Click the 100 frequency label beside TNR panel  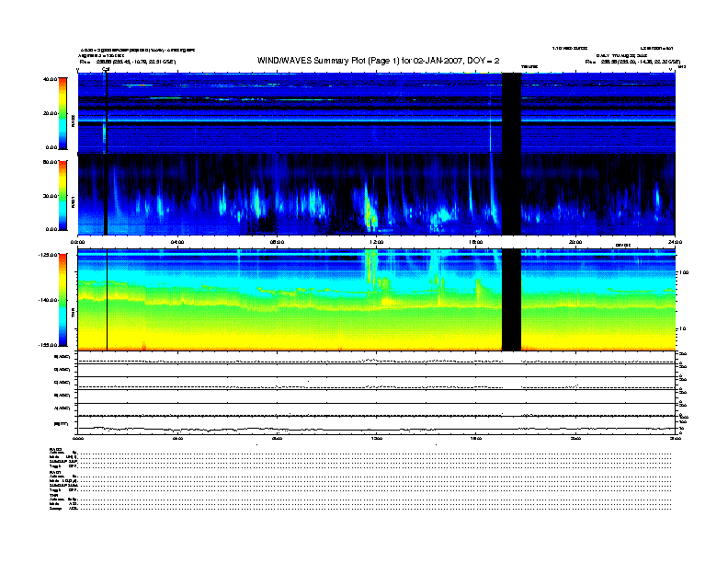(x=684, y=272)
